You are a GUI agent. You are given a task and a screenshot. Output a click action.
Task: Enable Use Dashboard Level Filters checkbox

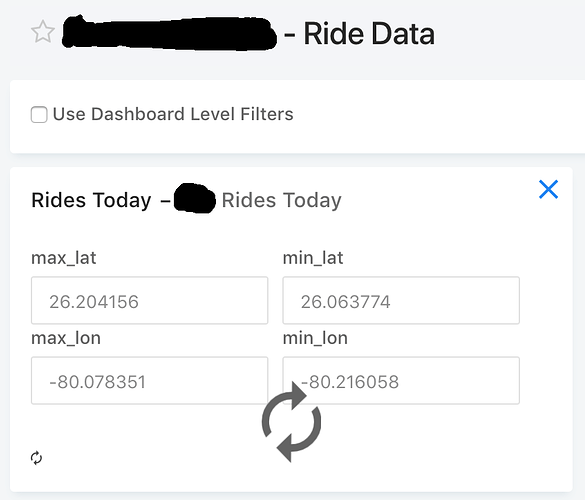[x=39, y=114]
